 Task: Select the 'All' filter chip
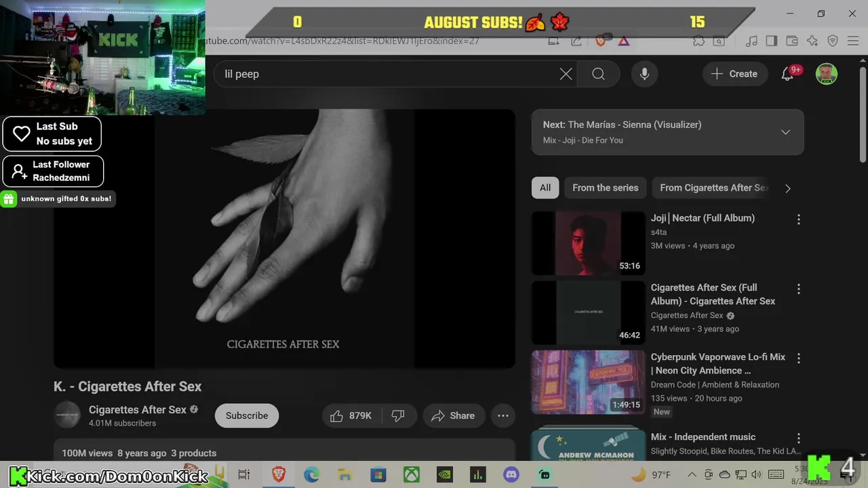coord(545,188)
